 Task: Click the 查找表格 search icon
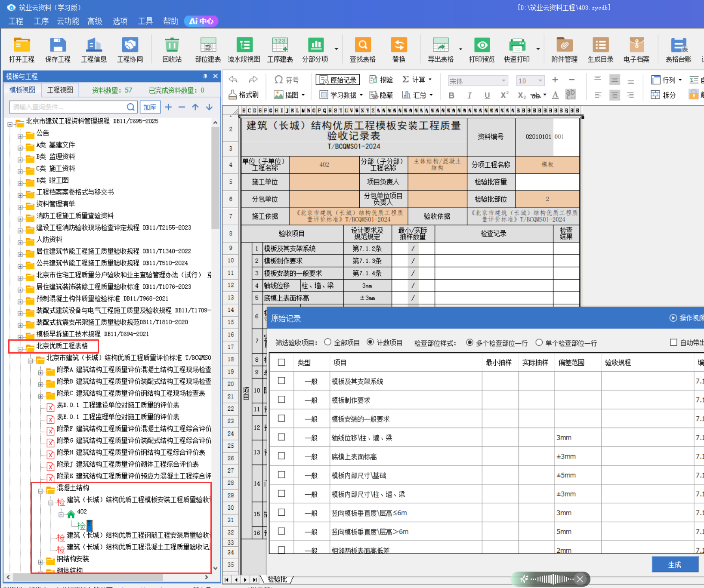pyautogui.click(x=362, y=45)
